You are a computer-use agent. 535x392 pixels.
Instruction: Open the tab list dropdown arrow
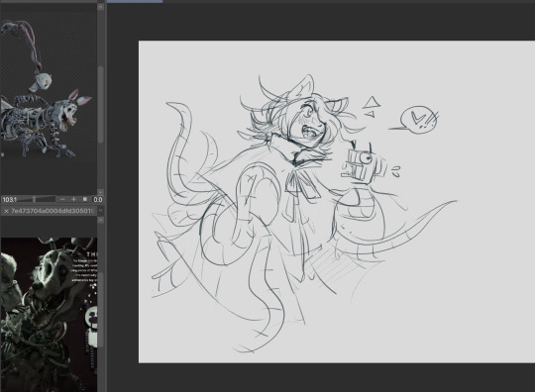click(101, 211)
